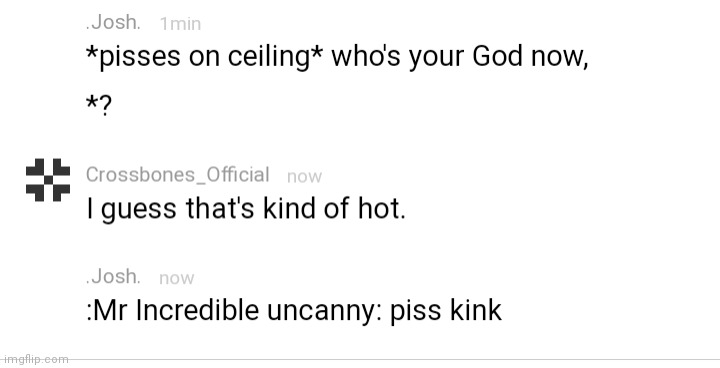Click the .Josh. username above the Mr Incredible message
The image size is (720, 368).
tap(113, 276)
